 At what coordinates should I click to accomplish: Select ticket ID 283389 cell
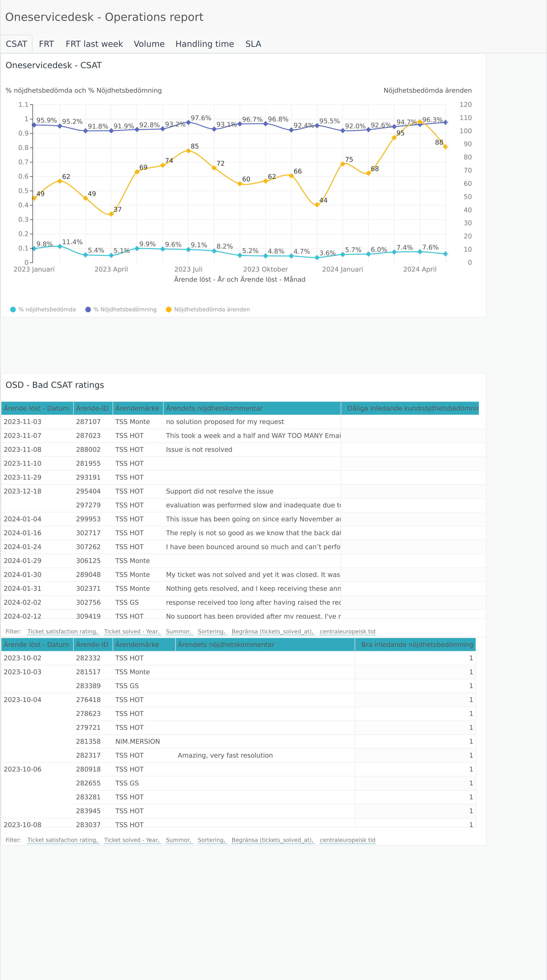93,686
